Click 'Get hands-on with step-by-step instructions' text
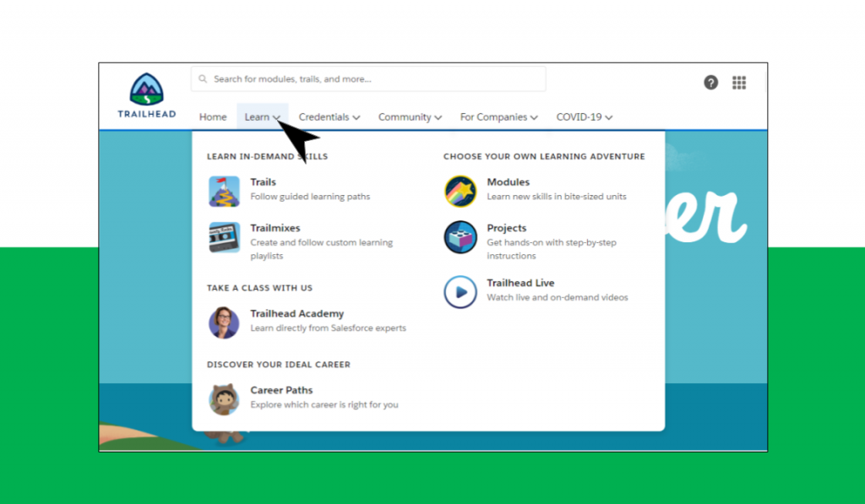This screenshot has width=865, height=504. (x=552, y=249)
